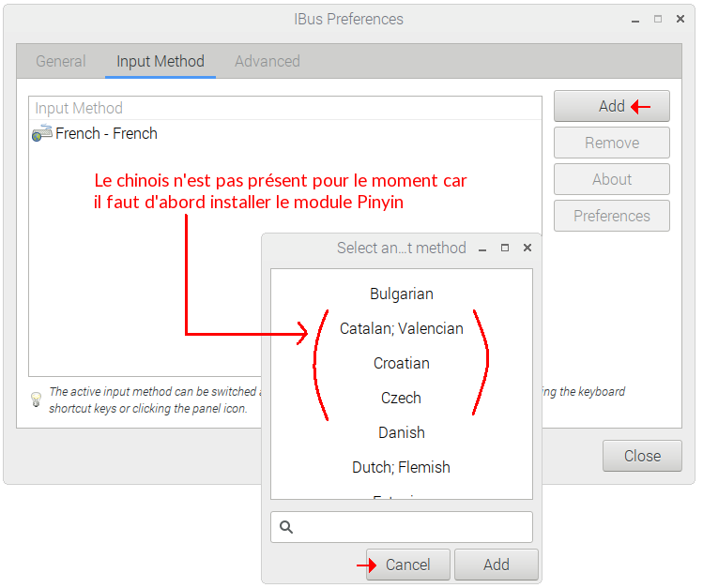Open the About button
Image resolution: width=703 pixels, height=588 pixels.
(x=612, y=179)
